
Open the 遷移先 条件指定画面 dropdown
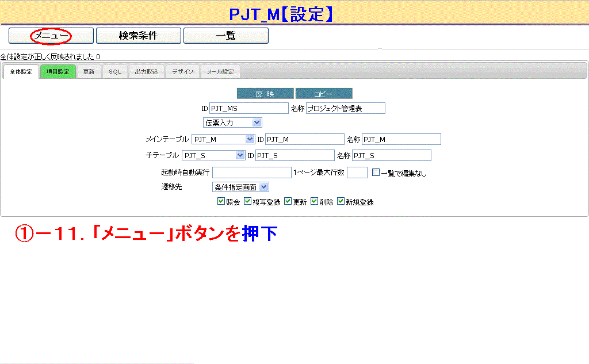(240, 187)
